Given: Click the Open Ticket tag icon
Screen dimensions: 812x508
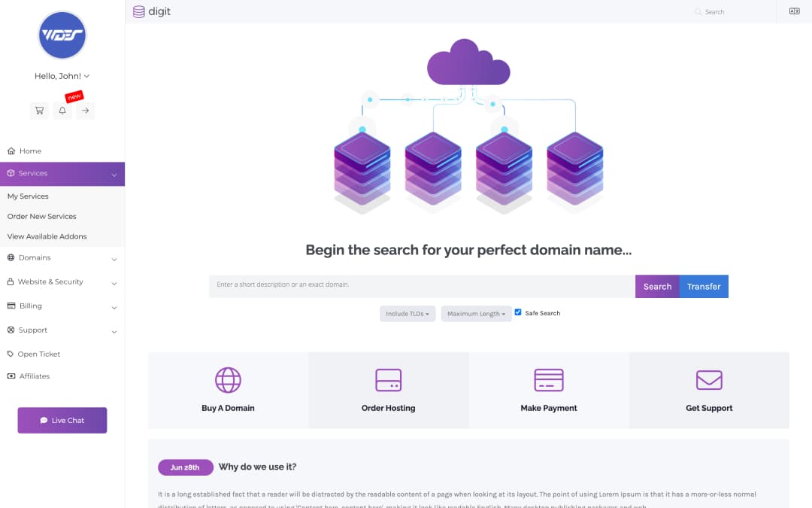Looking at the screenshot, I should (x=11, y=354).
